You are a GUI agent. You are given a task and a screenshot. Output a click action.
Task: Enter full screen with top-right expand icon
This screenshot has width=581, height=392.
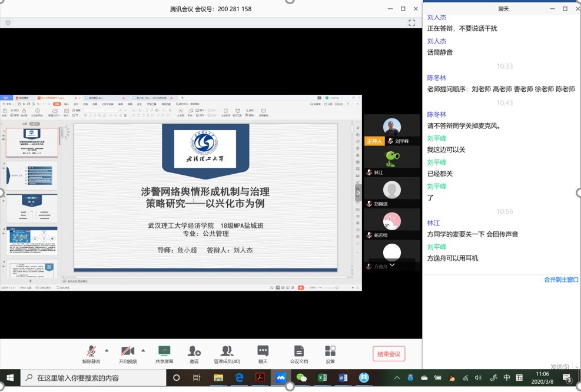[x=412, y=23]
